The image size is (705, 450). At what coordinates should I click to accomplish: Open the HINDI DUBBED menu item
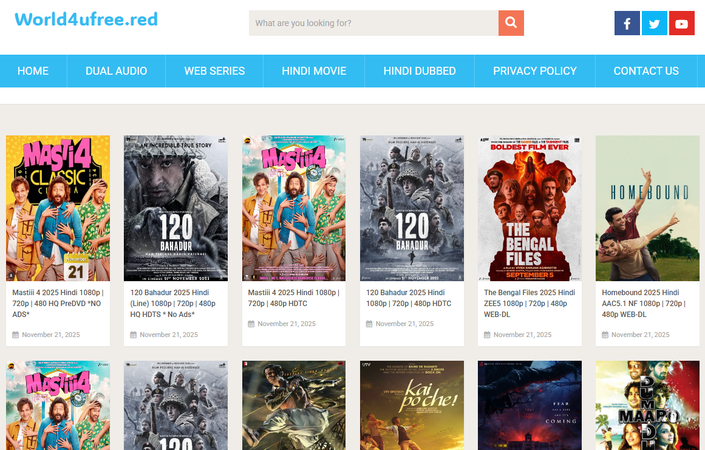point(419,71)
